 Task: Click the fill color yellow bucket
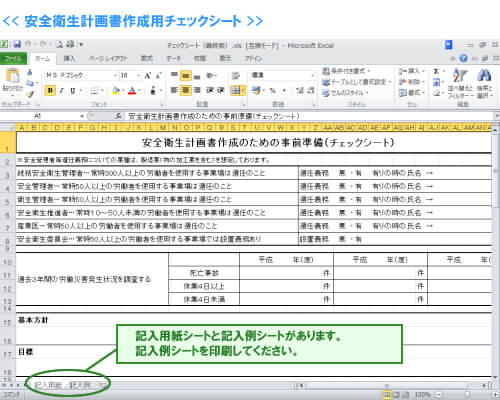[x=116, y=90]
